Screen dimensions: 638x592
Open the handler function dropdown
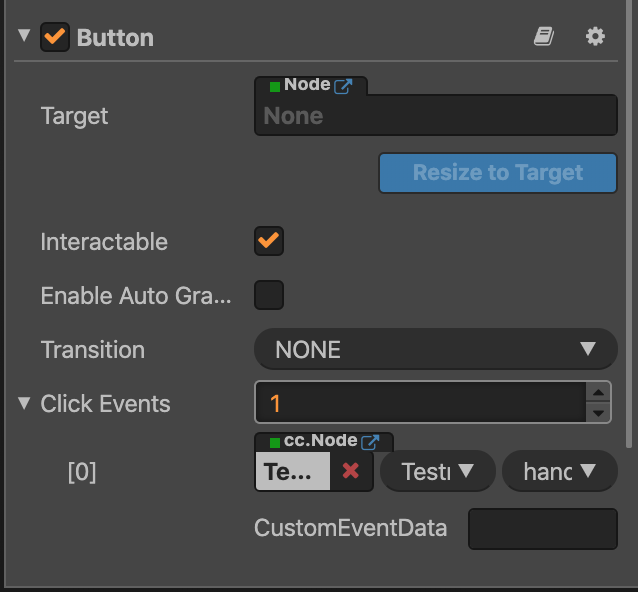[559, 471]
